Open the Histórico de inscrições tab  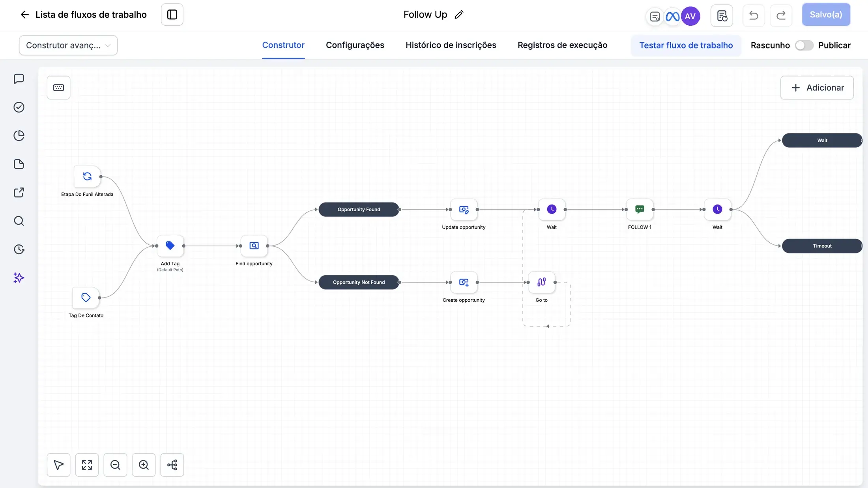coord(451,45)
